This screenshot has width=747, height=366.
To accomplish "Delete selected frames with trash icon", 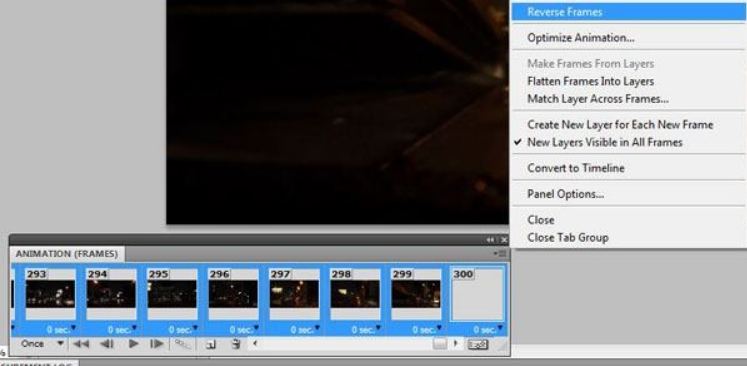I will click(x=235, y=344).
